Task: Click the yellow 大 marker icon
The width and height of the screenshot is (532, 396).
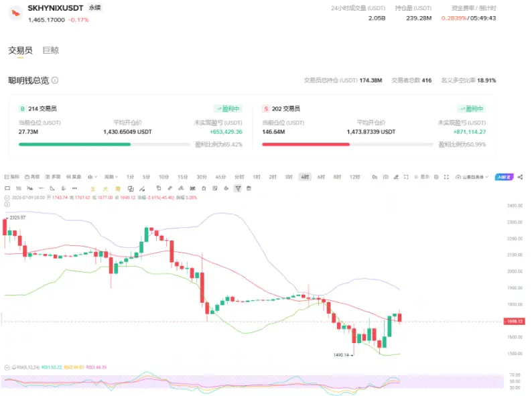Action: coord(105,189)
